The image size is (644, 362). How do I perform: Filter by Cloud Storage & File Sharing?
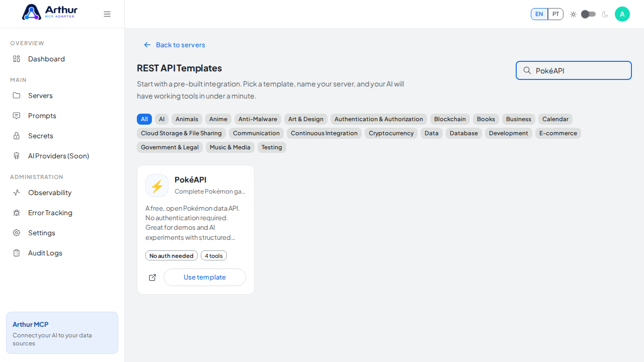[181, 133]
